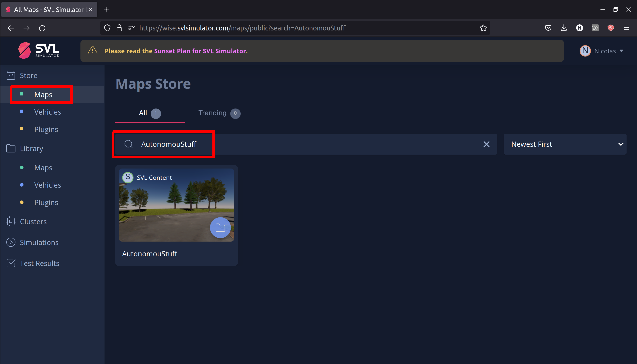The height and width of the screenshot is (364, 637).
Task: Click the Test Results checkmark icon
Action: click(x=11, y=263)
